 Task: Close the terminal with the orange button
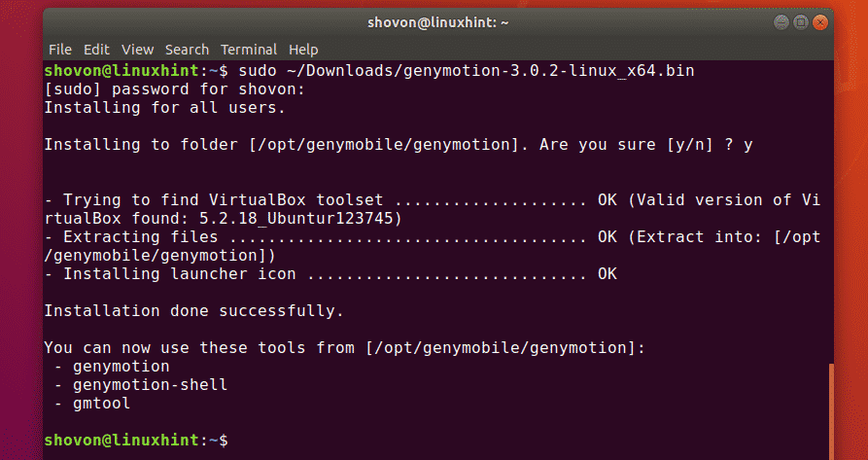(x=821, y=20)
